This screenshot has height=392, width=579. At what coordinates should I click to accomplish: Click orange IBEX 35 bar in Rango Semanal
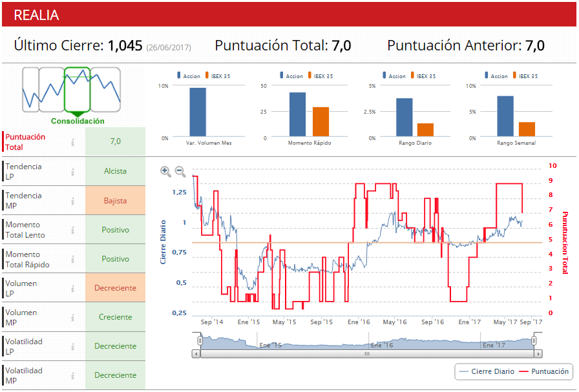(x=527, y=129)
